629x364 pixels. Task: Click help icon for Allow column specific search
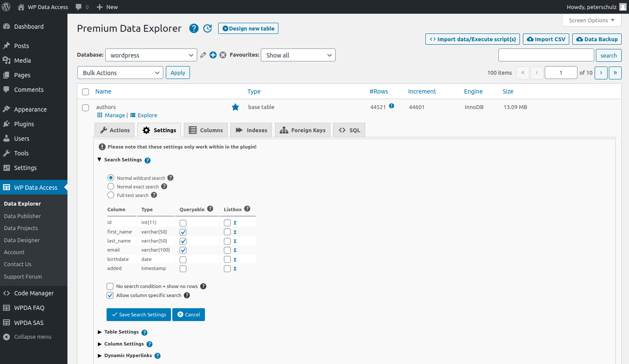coord(187,295)
